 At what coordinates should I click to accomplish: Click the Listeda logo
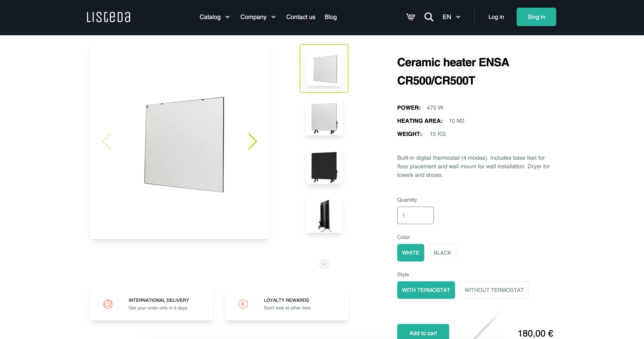point(109,17)
